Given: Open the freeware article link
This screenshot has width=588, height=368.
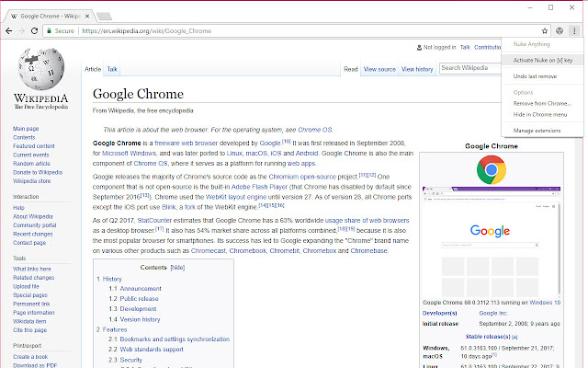Looking at the screenshot, I should [x=167, y=144].
